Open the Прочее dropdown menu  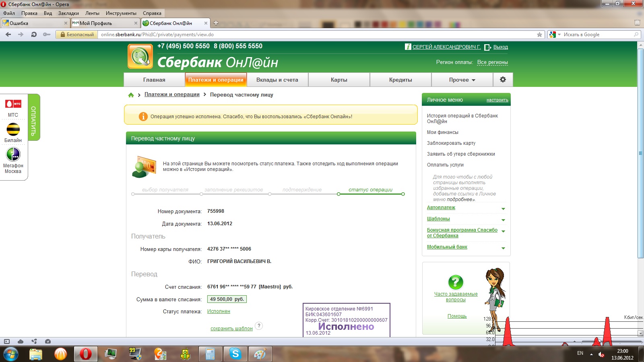pos(462,80)
